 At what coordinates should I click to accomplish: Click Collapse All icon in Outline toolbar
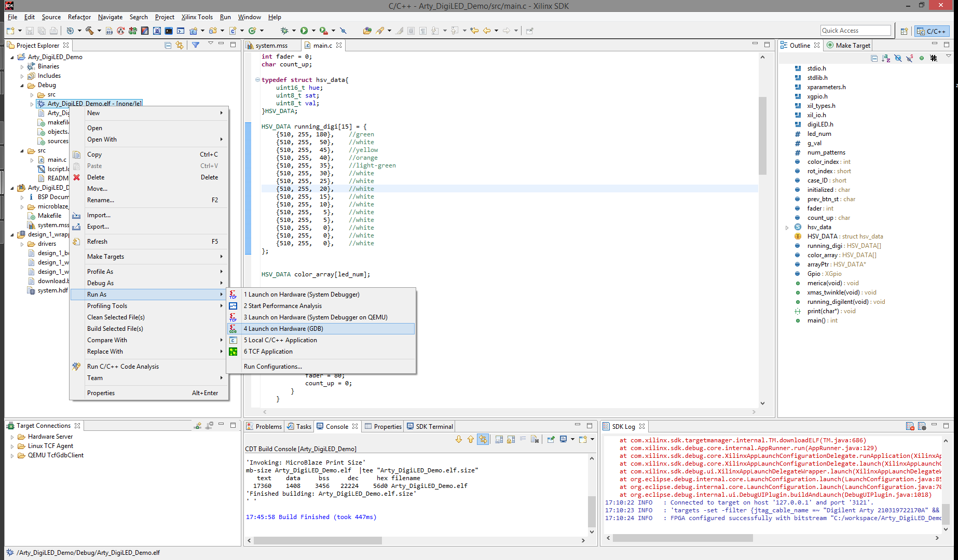click(x=874, y=58)
